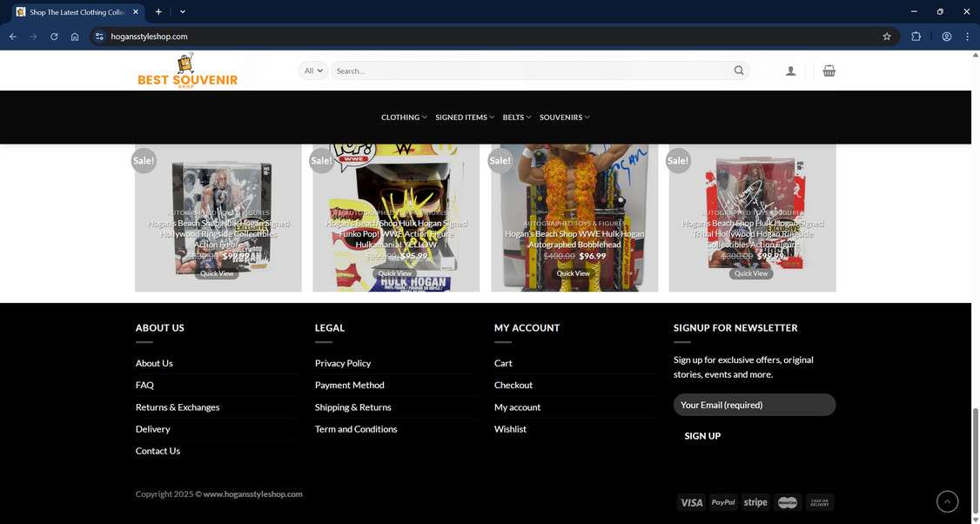Expand the Signed Items menu
Image resolution: width=980 pixels, height=524 pixels.
point(465,117)
